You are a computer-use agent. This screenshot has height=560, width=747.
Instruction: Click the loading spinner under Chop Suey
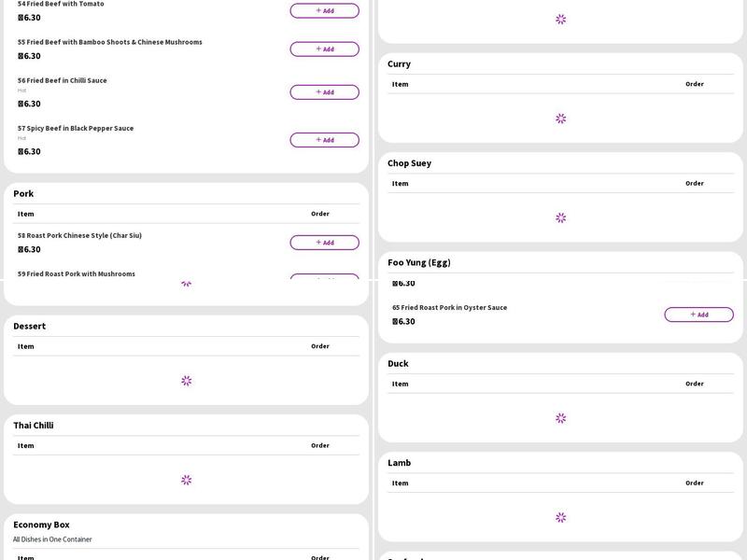coord(560,217)
